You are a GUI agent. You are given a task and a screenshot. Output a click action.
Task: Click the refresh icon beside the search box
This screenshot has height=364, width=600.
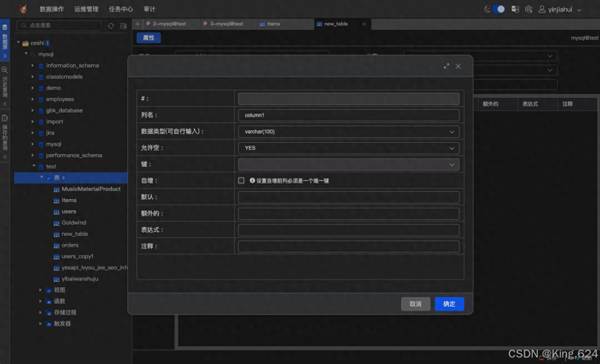coord(111,26)
